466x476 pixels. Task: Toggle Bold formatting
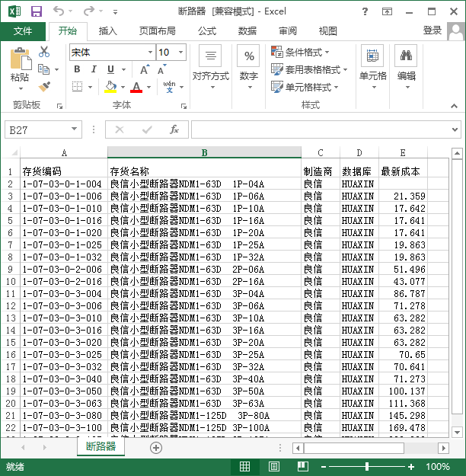[77, 69]
